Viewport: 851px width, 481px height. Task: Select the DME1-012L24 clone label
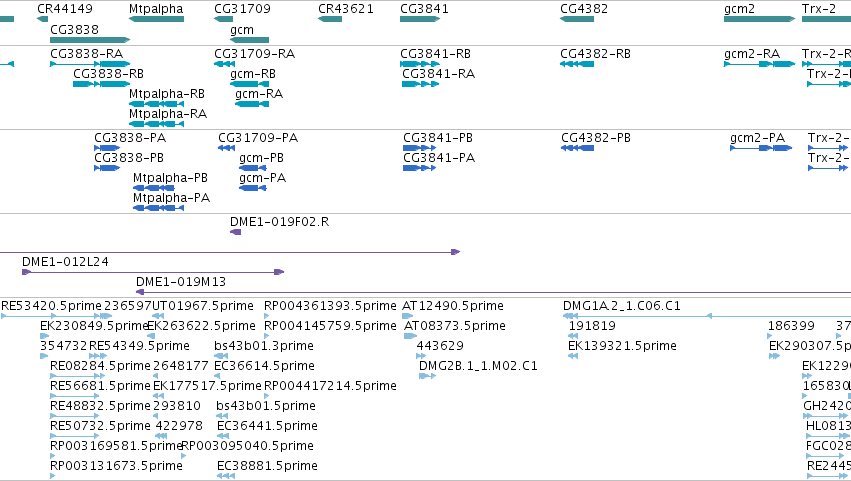tap(65, 262)
